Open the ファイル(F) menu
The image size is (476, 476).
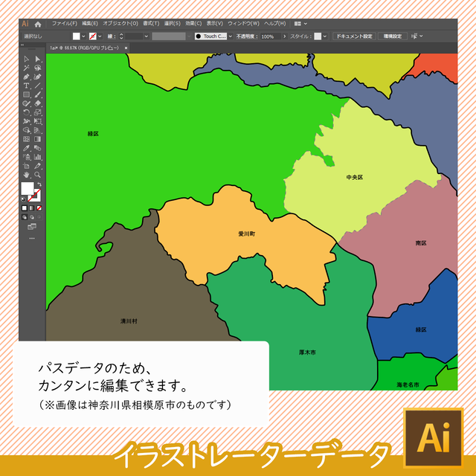pyautogui.click(x=65, y=24)
